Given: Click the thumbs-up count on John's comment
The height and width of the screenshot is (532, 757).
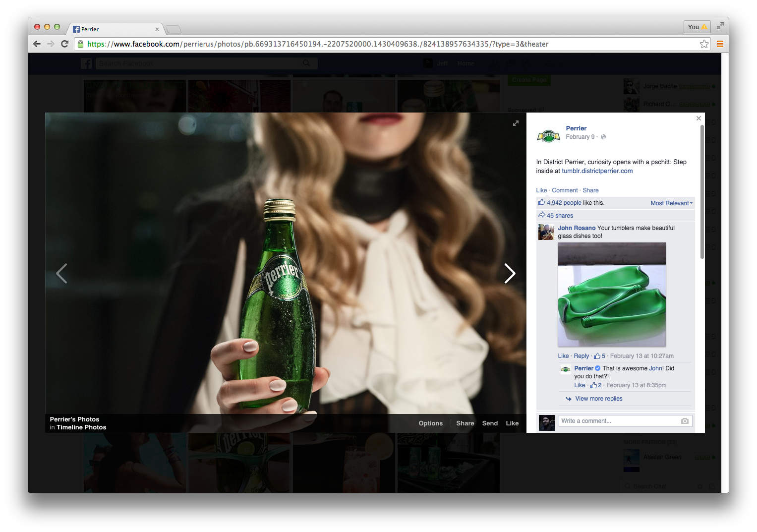Looking at the screenshot, I should coord(599,356).
